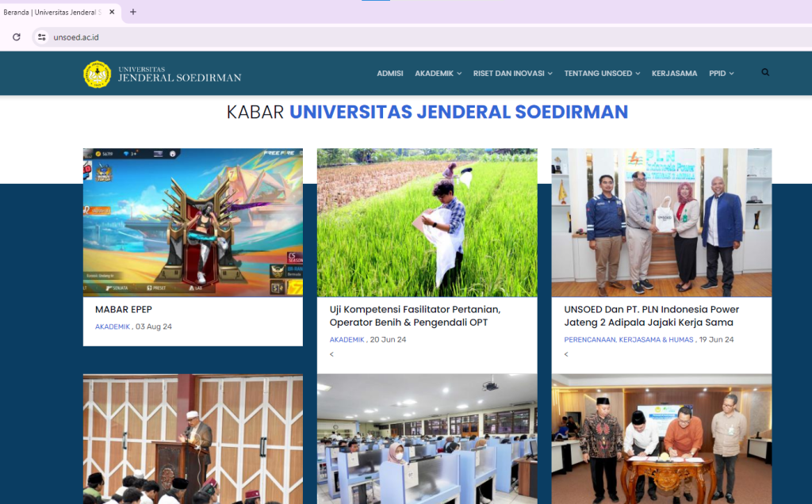Open a new browser tab
This screenshot has height=504, width=812.
tap(132, 12)
